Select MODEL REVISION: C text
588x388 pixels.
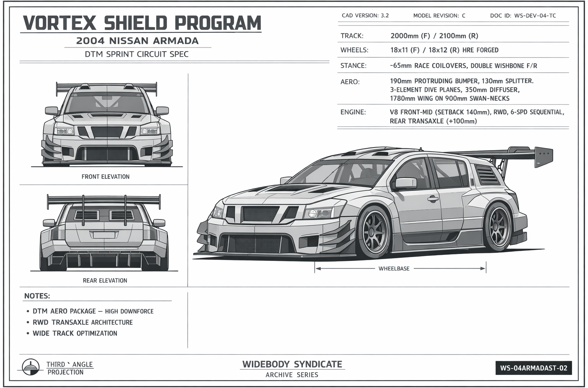(x=439, y=16)
